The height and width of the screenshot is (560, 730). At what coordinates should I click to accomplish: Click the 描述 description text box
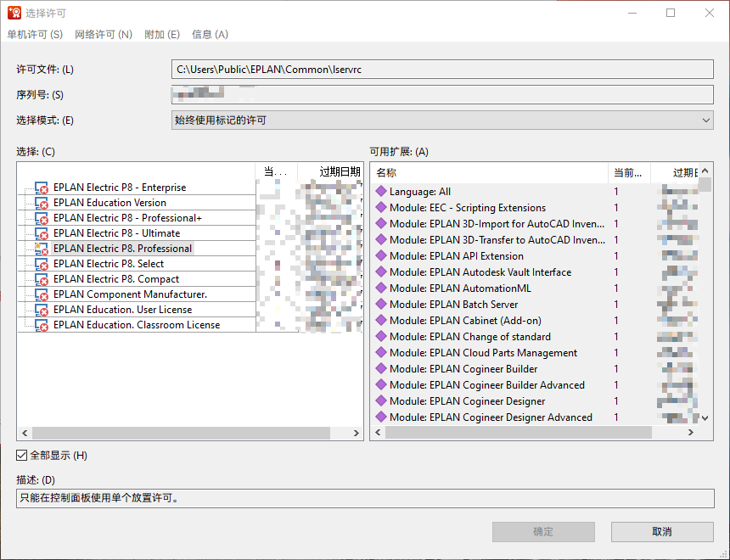pyautogui.click(x=365, y=498)
